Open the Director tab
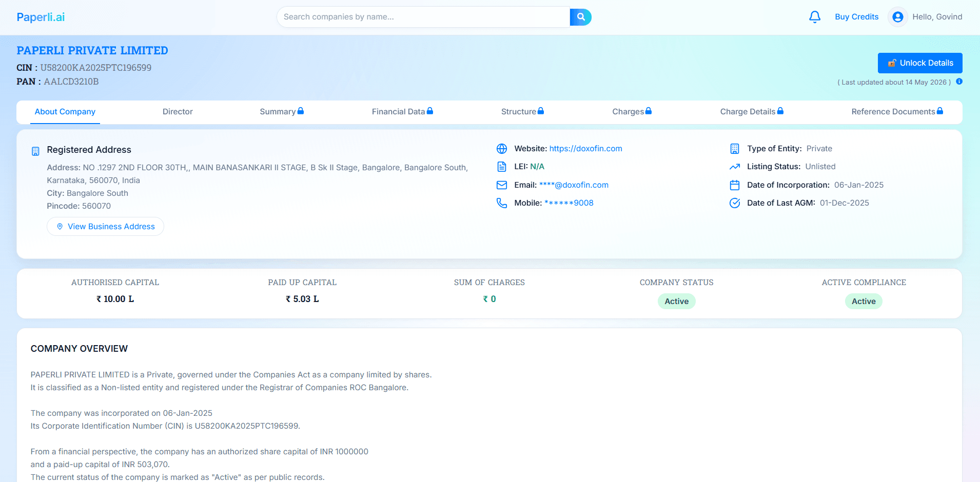This screenshot has width=980, height=482. 178,112
